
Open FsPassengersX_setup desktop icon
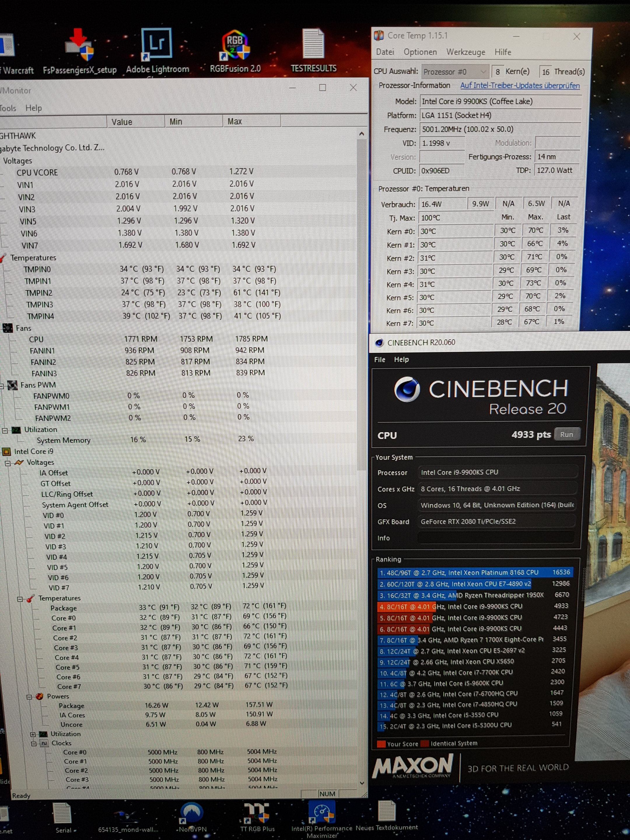click(80, 51)
